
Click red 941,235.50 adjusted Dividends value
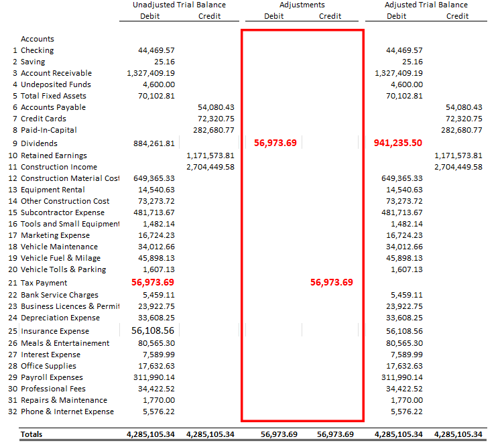tap(398, 143)
